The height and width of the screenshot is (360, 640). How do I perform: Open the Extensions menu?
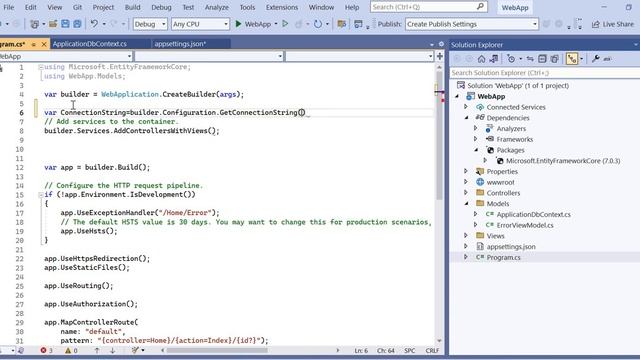pyautogui.click(x=282, y=7)
